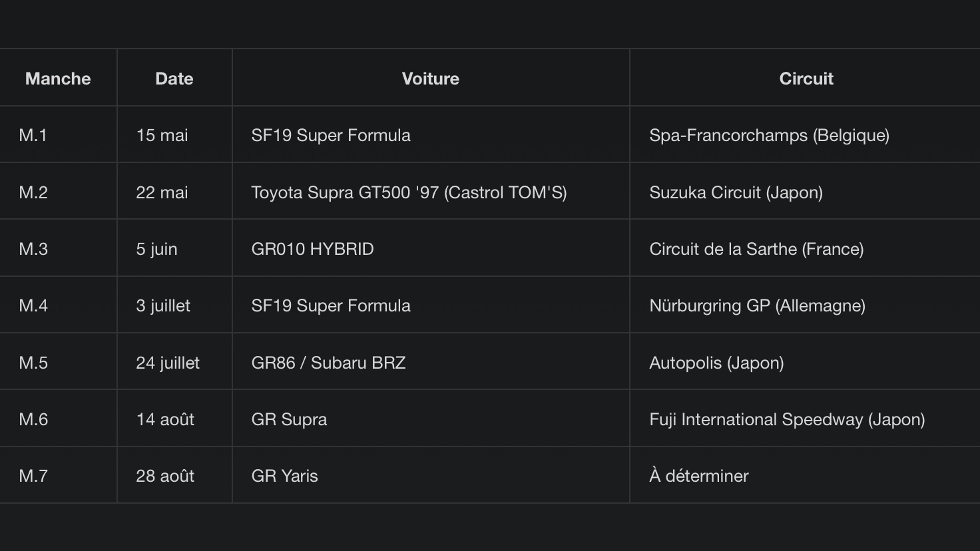
Task: Click Suzuka Circuit (Japon) cell
Action: [805, 192]
